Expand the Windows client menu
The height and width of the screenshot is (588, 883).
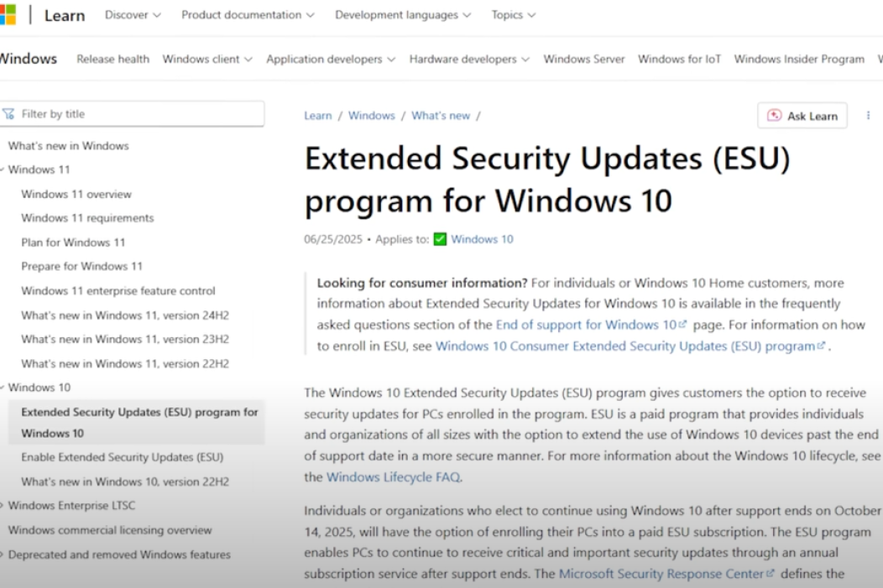(207, 59)
